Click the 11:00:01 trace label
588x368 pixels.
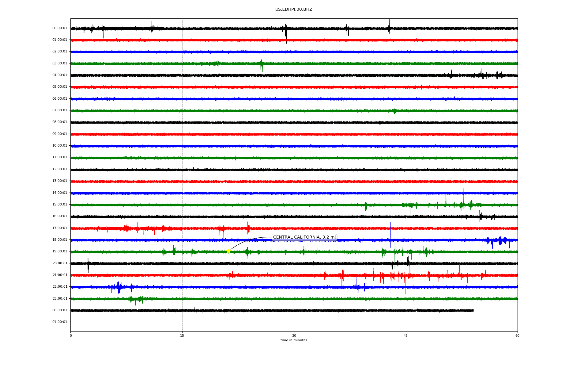tap(60, 157)
